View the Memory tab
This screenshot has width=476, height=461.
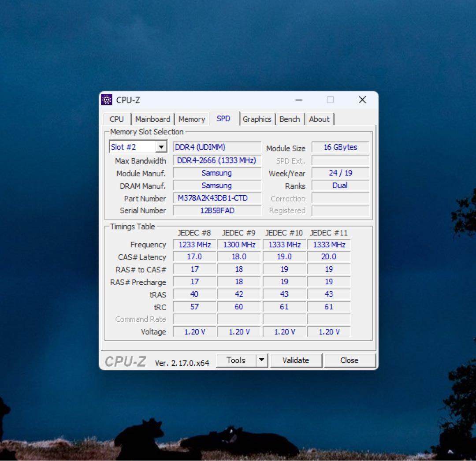click(x=192, y=119)
